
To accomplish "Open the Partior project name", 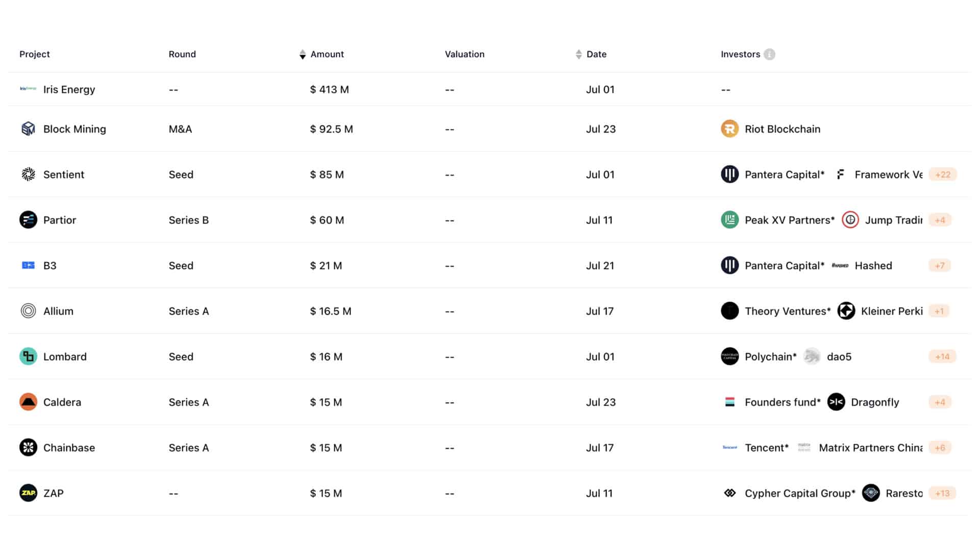I will (60, 220).
